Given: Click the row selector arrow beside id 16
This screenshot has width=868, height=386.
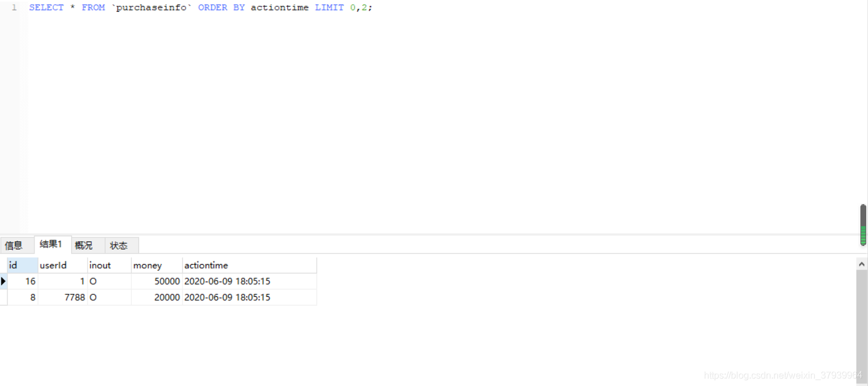Looking at the screenshot, I should pos(3,281).
